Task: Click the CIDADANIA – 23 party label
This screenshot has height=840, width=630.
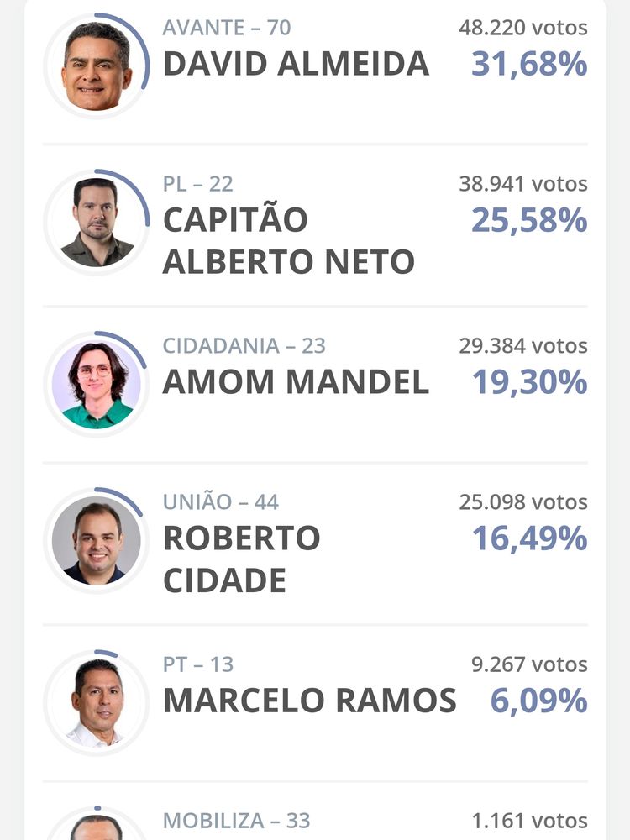Action: tap(244, 346)
